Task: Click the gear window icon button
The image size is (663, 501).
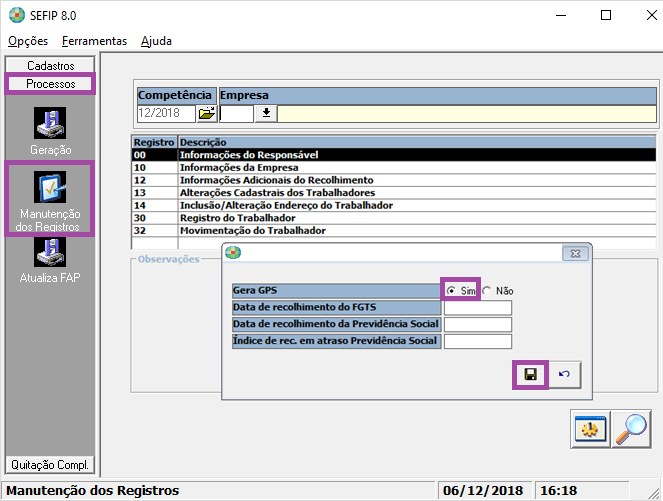Action: [590, 429]
